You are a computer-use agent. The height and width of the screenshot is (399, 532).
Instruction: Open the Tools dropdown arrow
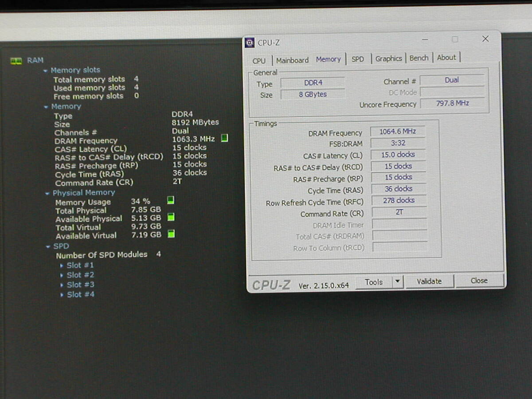point(398,282)
